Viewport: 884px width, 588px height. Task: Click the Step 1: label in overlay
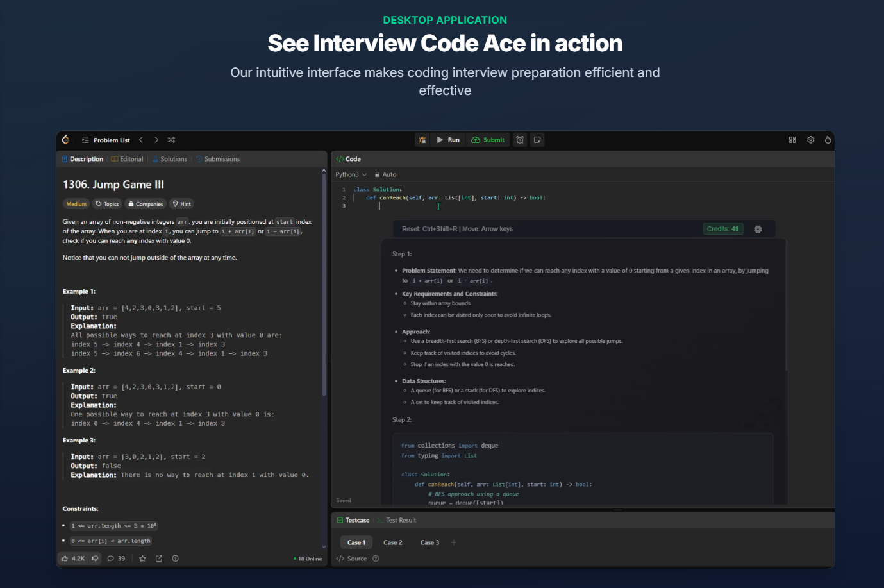pos(402,254)
